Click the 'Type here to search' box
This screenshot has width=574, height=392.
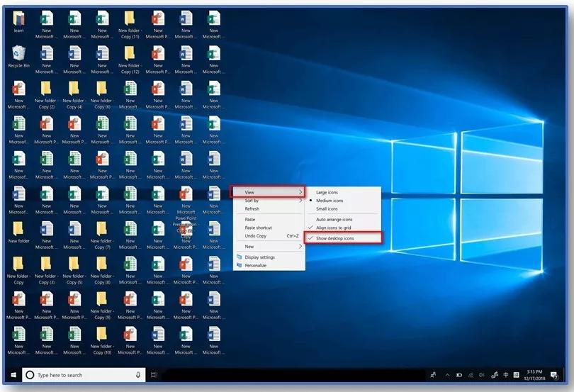tap(78, 374)
